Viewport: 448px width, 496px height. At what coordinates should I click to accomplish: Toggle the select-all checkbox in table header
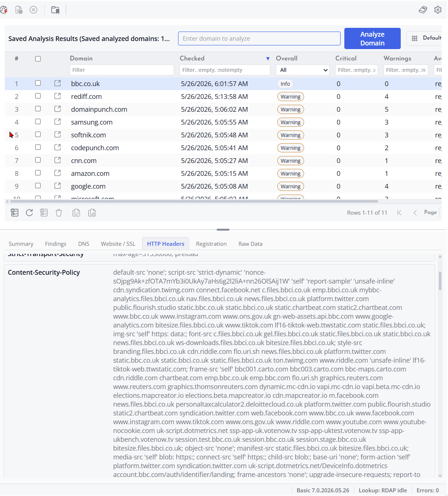[x=38, y=59]
